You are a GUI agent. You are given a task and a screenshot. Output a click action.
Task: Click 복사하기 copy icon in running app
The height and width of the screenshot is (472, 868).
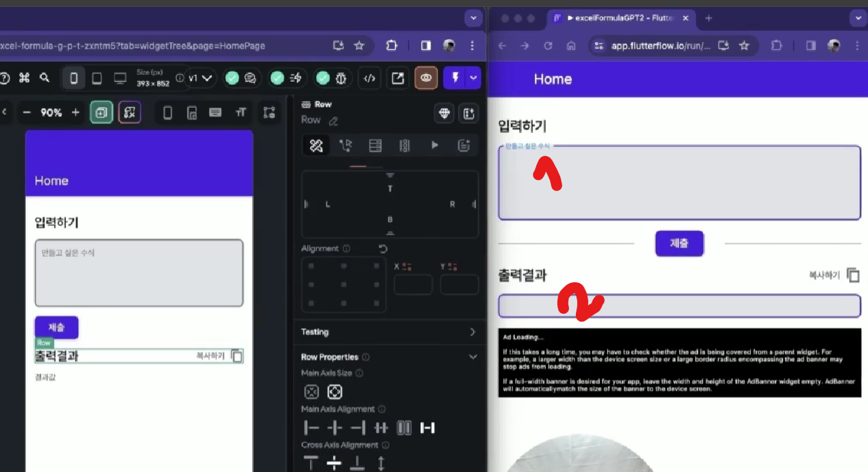[x=853, y=275]
